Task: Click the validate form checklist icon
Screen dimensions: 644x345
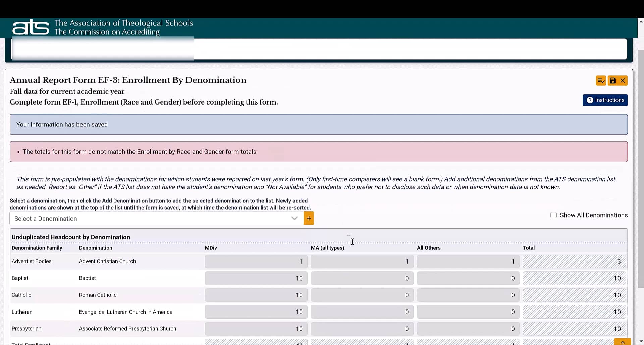Action: point(601,80)
